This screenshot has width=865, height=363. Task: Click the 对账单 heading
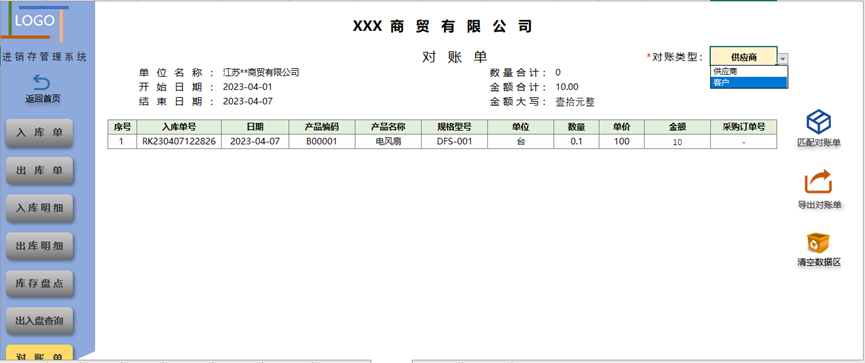point(455,57)
